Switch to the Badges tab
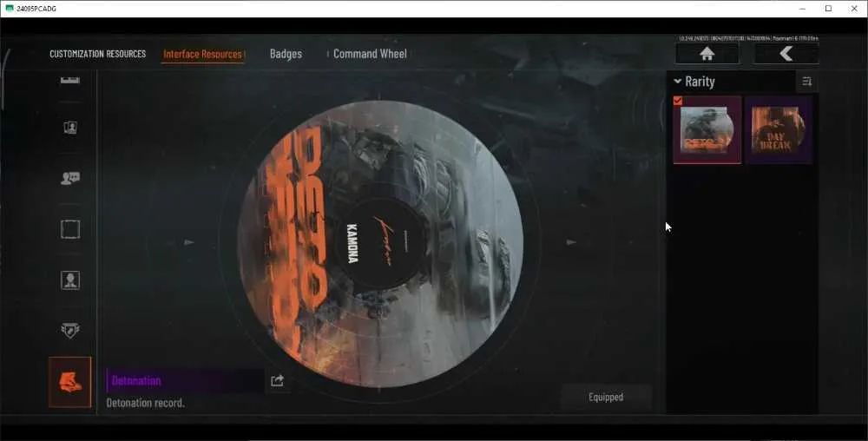This screenshot has height=441, width=868. pyautogui.click(x=286, y=54)
